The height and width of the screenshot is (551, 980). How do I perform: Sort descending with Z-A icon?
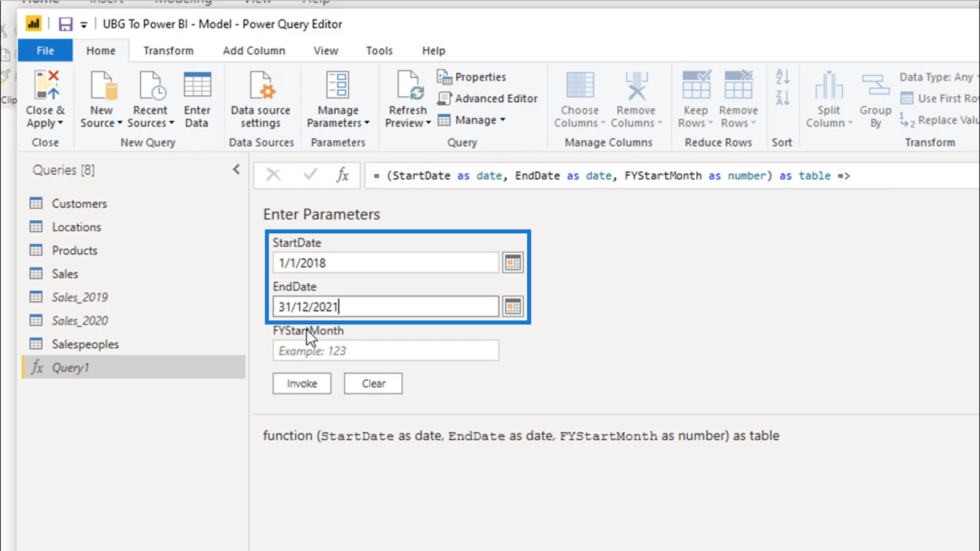pyautogui.click(x=783, y=97)
